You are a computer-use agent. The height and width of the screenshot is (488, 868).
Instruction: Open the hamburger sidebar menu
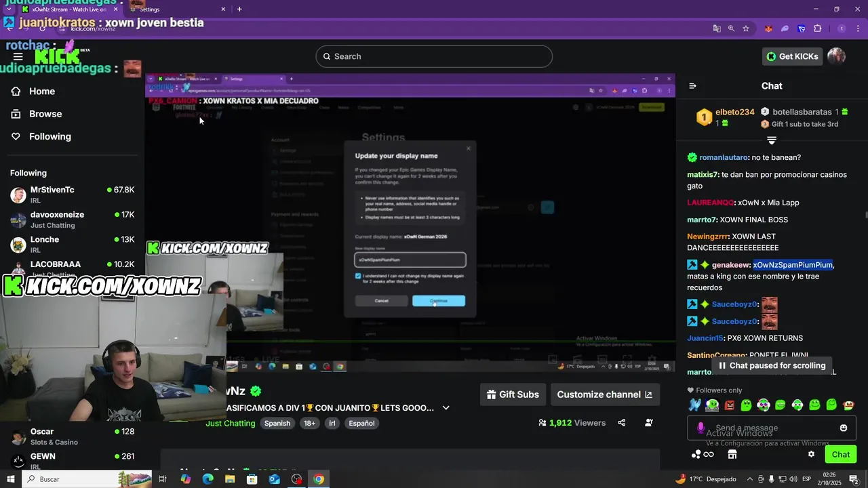tap(18, 57)
